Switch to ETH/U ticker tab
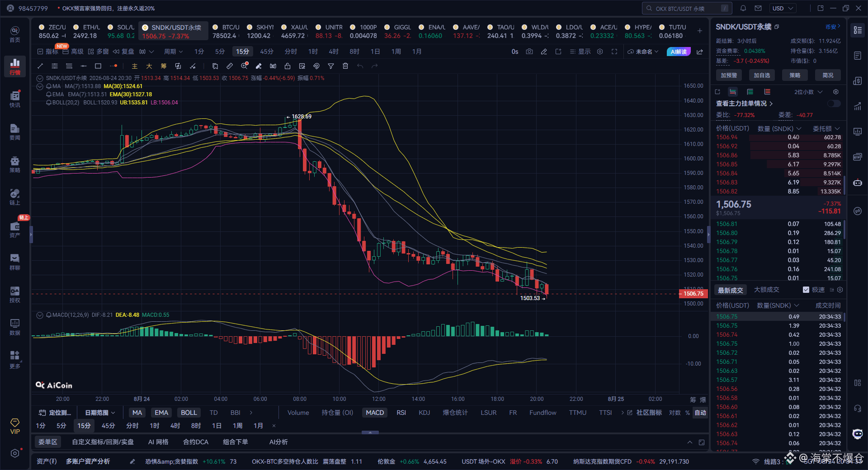The image size is (868, 470). pyautogui.click(x=87, y=31)
